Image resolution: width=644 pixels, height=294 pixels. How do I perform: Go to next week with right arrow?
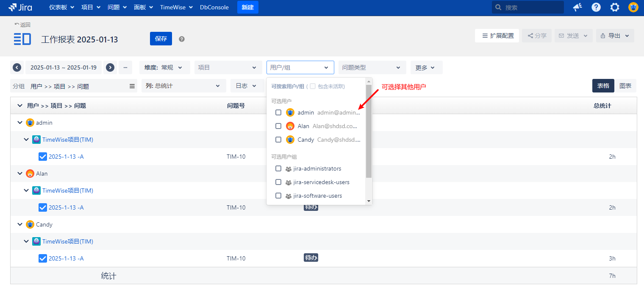[x=110, y=67]
